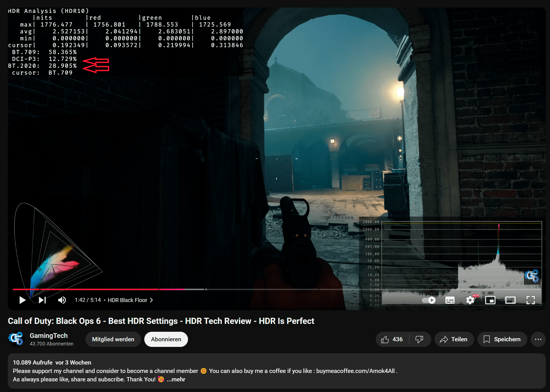Viewport: 550px width, 392px height.
Task: Click Speichern to save video
Action: coord(502,339)
